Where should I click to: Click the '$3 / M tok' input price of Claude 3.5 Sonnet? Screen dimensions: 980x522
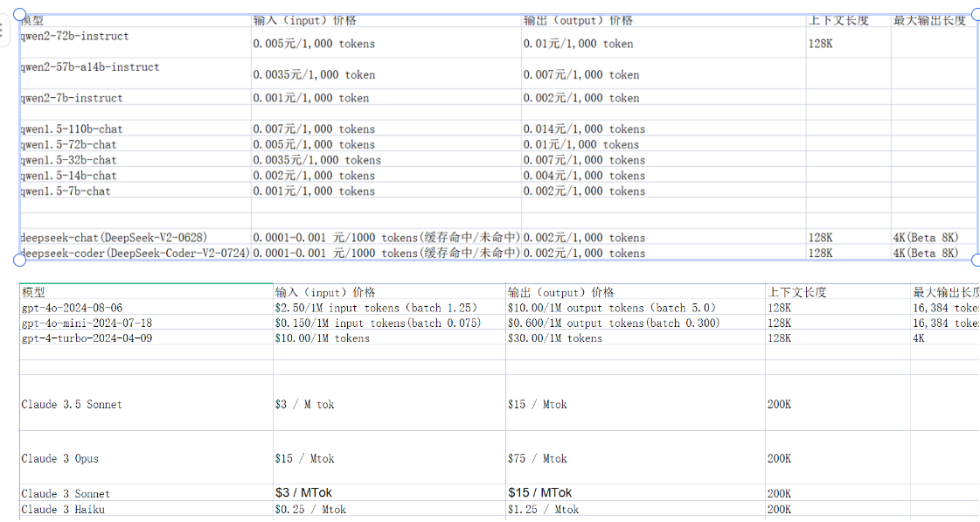pos(305,405)
